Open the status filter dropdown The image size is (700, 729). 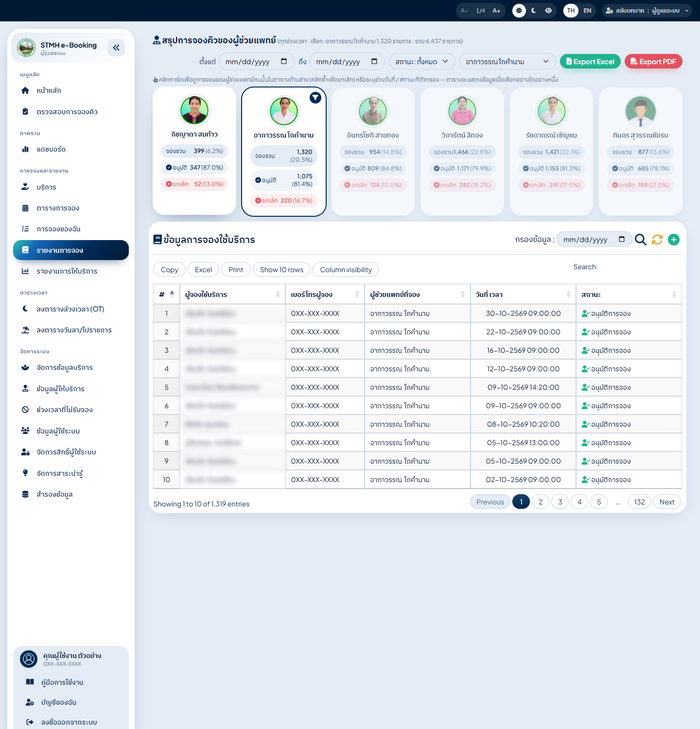[x=422, y=62]
